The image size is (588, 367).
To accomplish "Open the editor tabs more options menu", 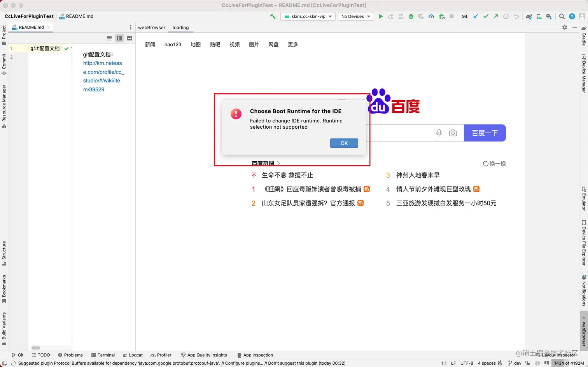I will click(131, 27).
